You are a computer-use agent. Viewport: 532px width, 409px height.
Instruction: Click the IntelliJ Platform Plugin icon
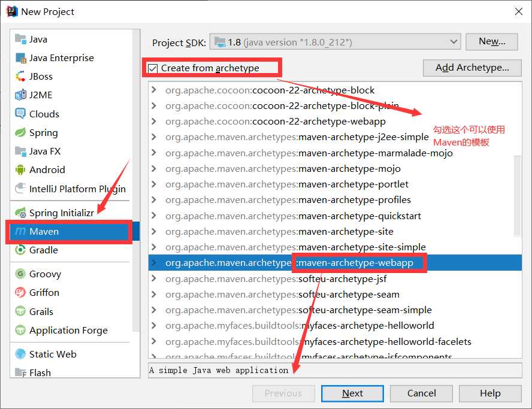20,188
